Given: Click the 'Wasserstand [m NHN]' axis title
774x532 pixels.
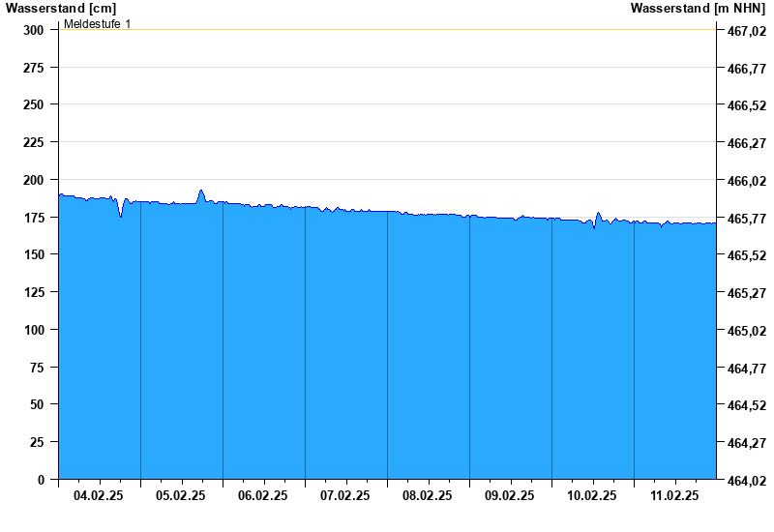Looking at the screenshot, I should [698, 9].
